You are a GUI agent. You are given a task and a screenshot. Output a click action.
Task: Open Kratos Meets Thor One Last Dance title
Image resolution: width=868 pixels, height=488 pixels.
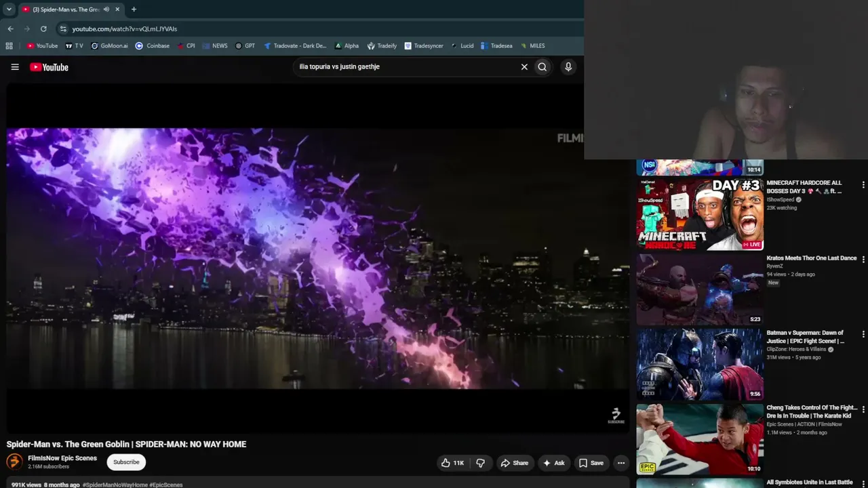click(812, 258)
